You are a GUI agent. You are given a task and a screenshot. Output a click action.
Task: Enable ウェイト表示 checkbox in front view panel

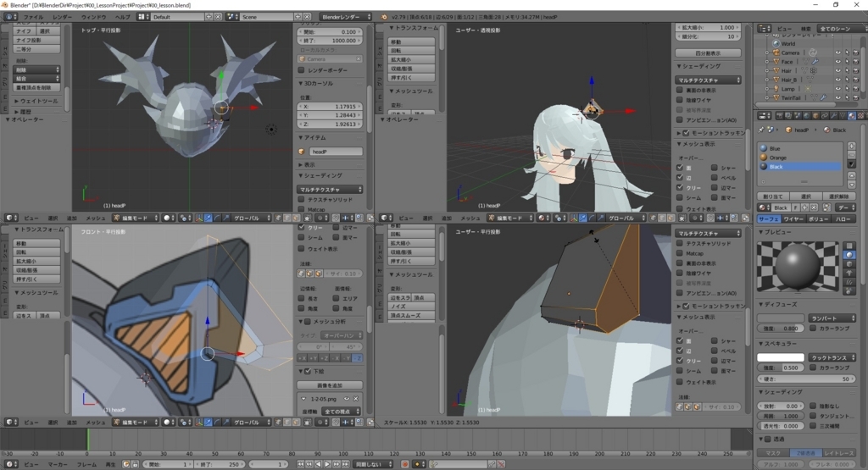(x=301, y=248)
